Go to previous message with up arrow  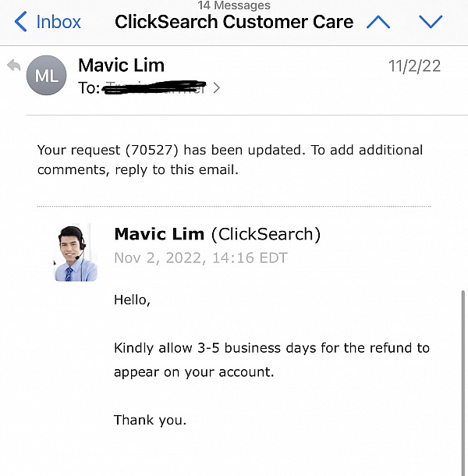378,21
